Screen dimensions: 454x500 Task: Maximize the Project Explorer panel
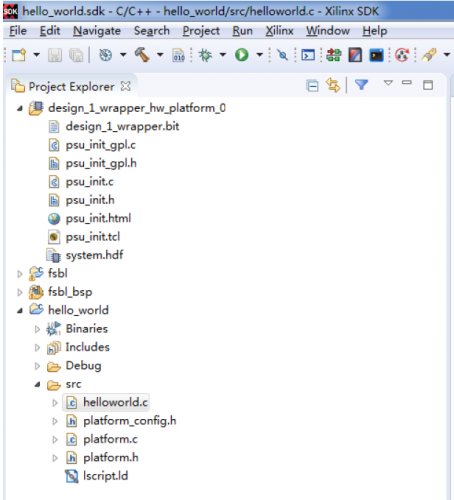click(x=428, y=85)
